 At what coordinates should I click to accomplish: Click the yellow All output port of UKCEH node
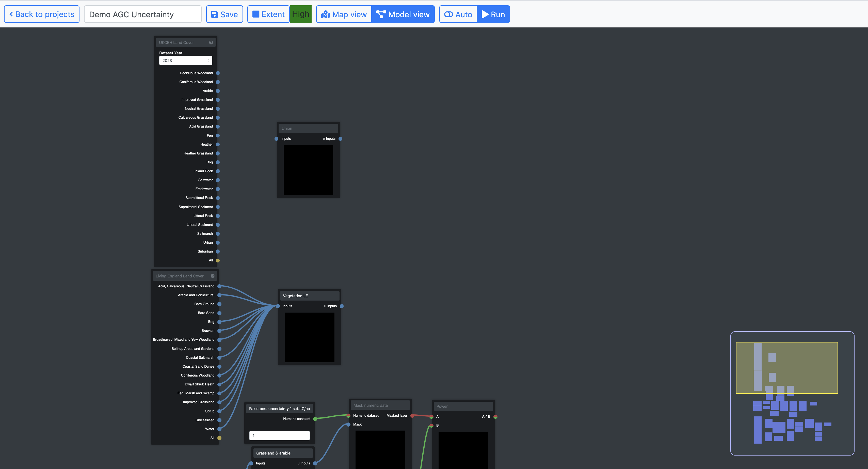[x=218, y=261]
